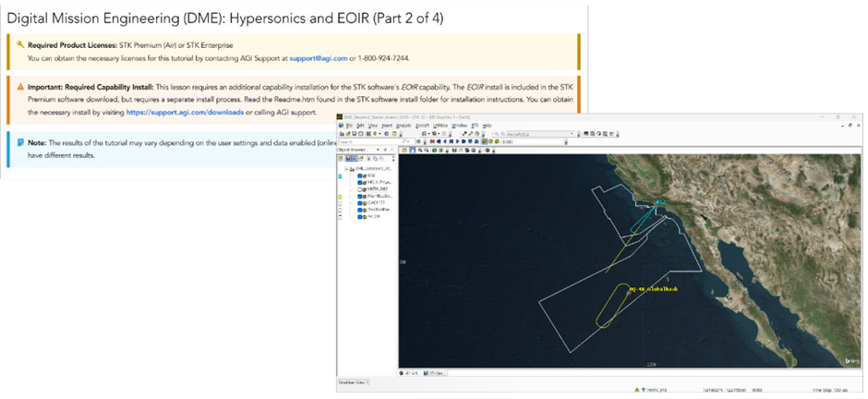868x399 pixels.
Task: Switch to the Timeline View 1 tab
Action: pos(354,382)
